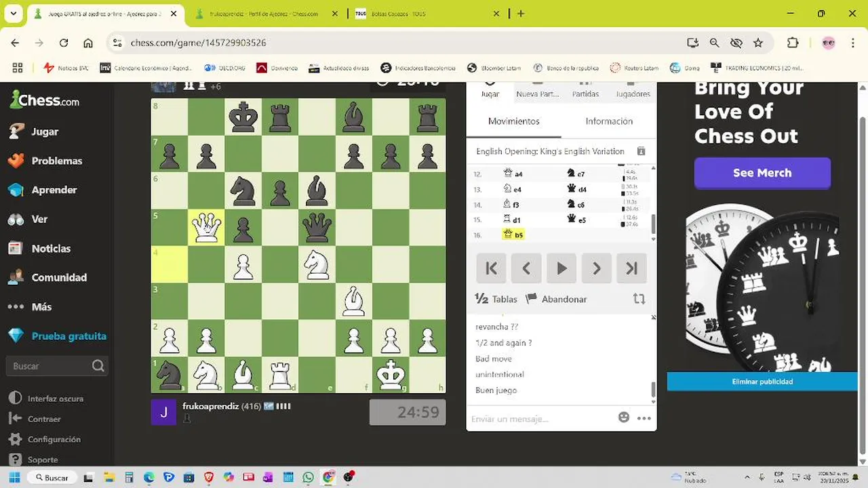Viewport: 868px width, 488px height.
Task: Reload the current page
Action: pos(64,43)
